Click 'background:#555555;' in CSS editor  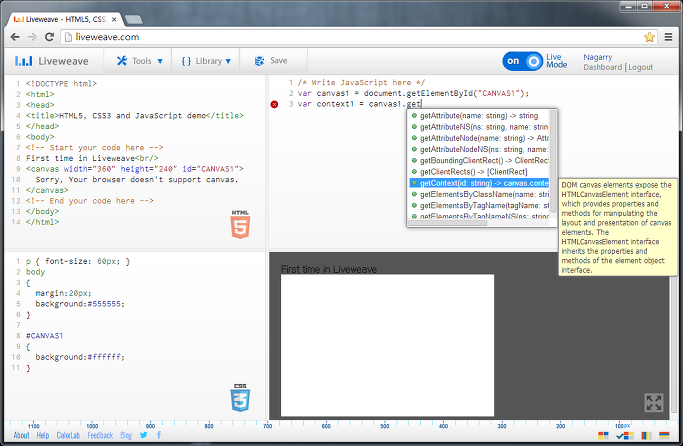pyautogui.click(x=80, y=304)
